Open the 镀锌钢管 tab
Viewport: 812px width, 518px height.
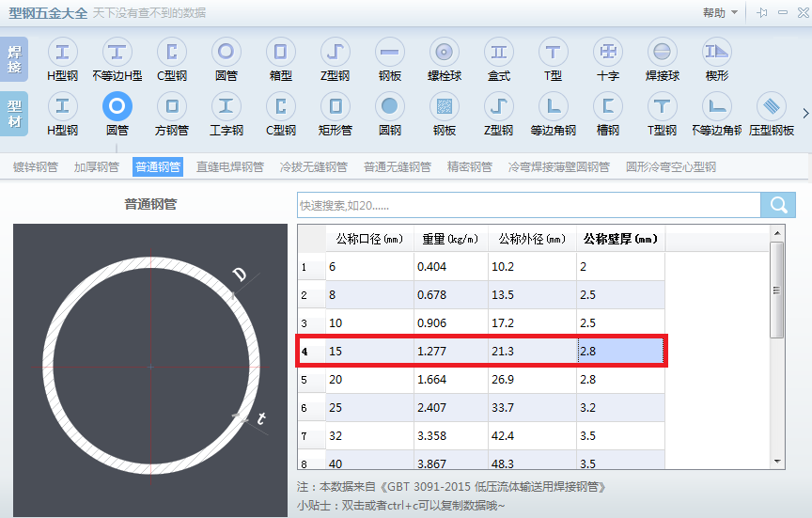tap(35, 166)
